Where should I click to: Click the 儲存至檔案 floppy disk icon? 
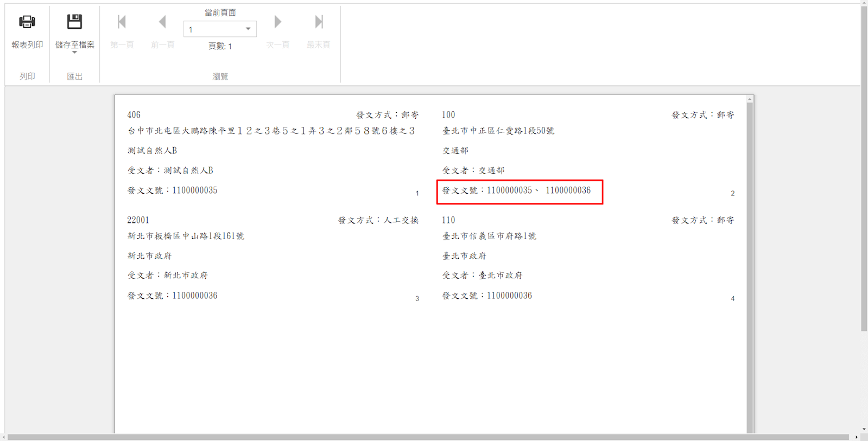[74, 22]
